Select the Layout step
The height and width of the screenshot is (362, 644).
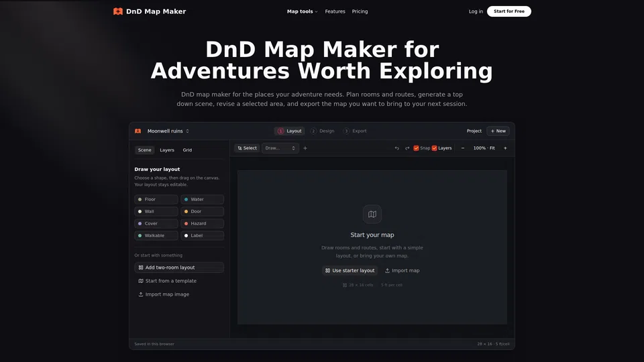[290, 131]
